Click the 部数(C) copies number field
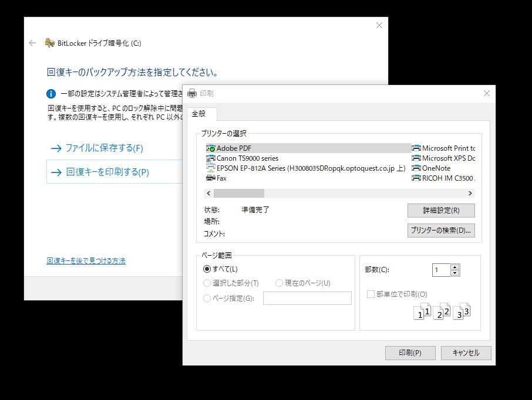 click(441, 270)
